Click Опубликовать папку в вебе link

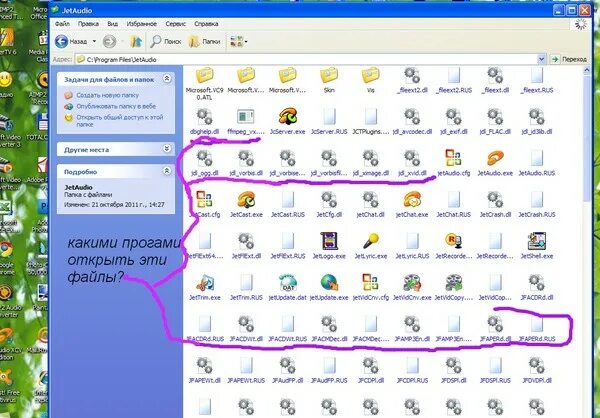coord(116,106)
